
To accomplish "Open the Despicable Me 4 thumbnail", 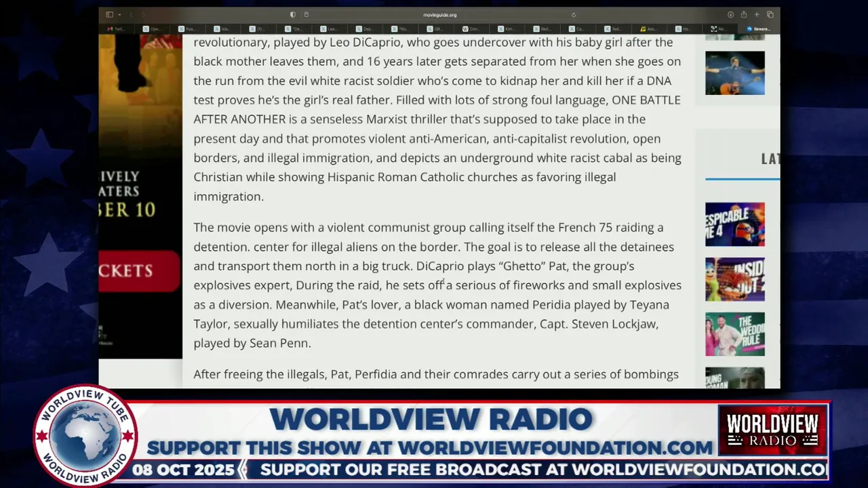I will point(735,224).
